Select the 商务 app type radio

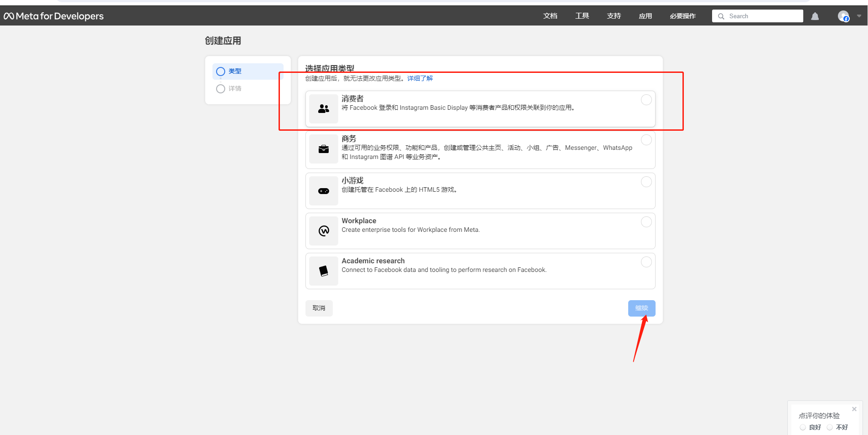646,140
